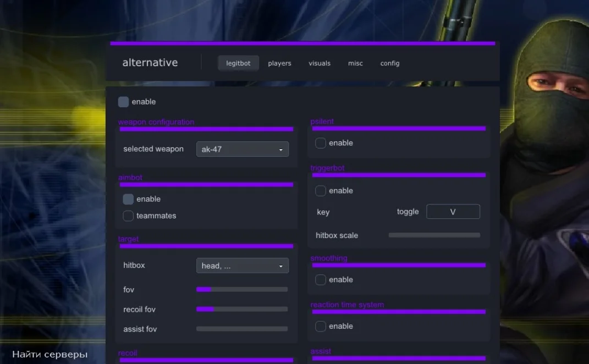Expand the selected weapon ak-47 dropdown
This screenshot has height=364, width=589.
coord(243,149)
